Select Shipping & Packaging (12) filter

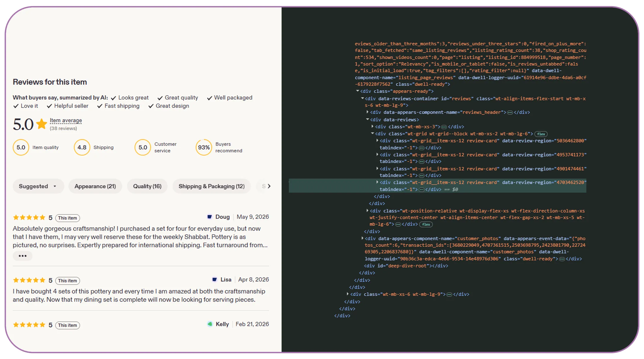click(x=211, y=186)
